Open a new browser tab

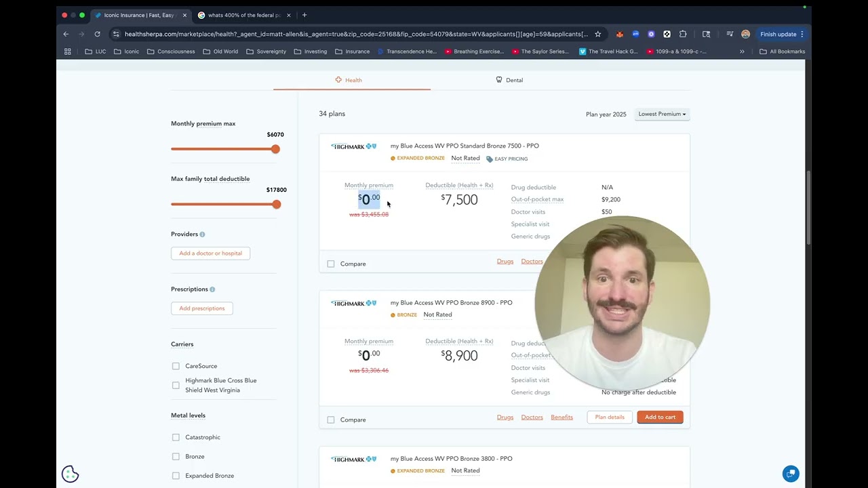click(304, 15)
